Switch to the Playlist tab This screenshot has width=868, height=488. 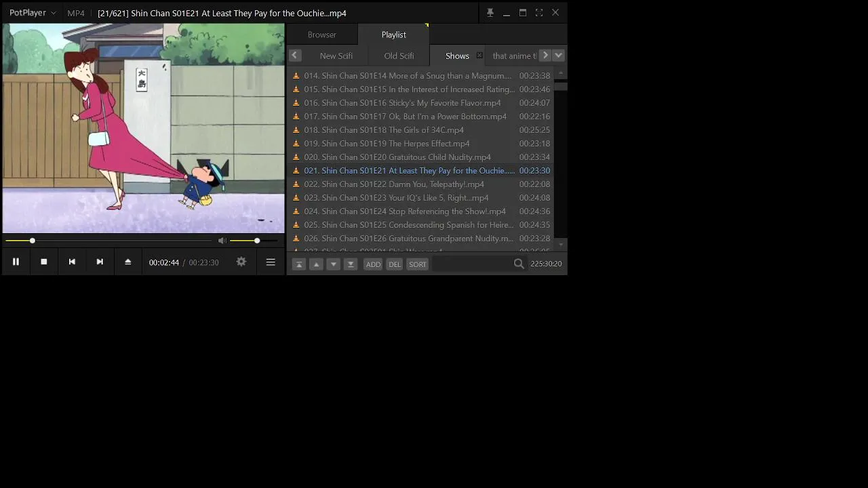(x=394, y=35)
